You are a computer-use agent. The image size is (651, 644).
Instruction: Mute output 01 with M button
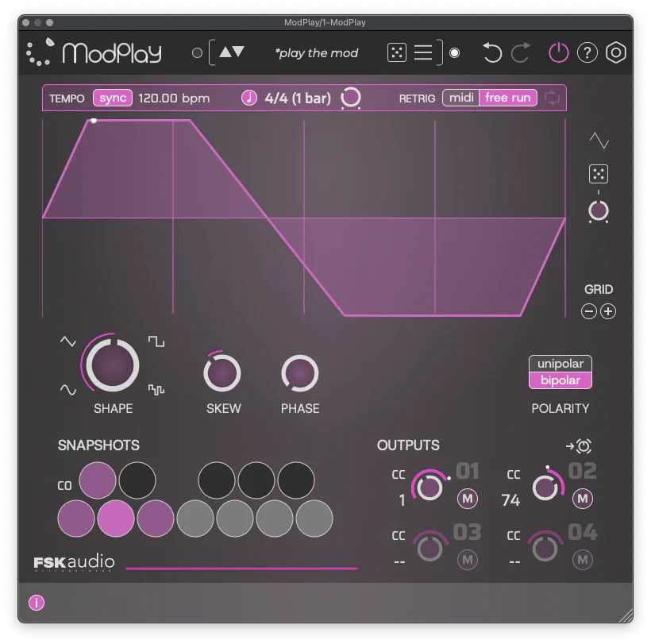468,499
